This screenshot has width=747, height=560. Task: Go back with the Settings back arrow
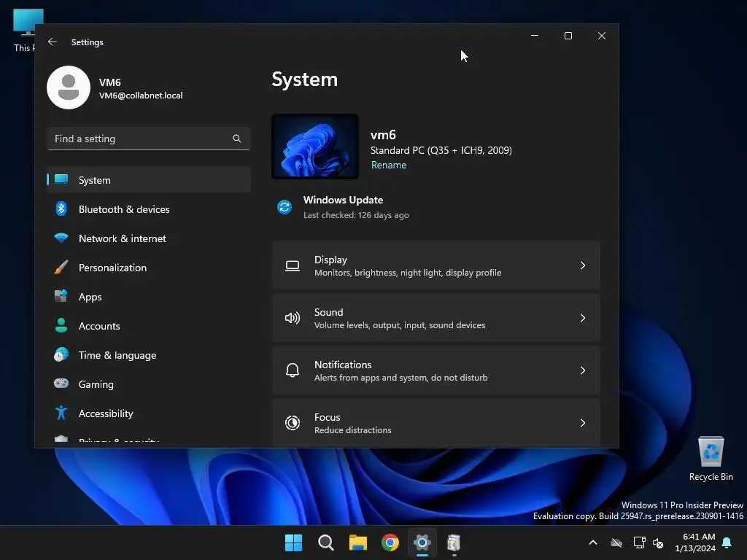(x=53, y=42)
